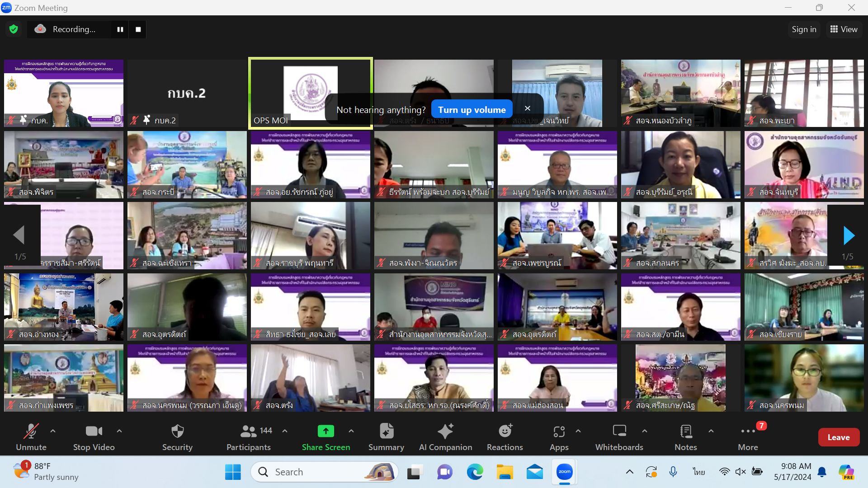Launch AI Companion
The image size is (868, 488).
pos(445,432)
